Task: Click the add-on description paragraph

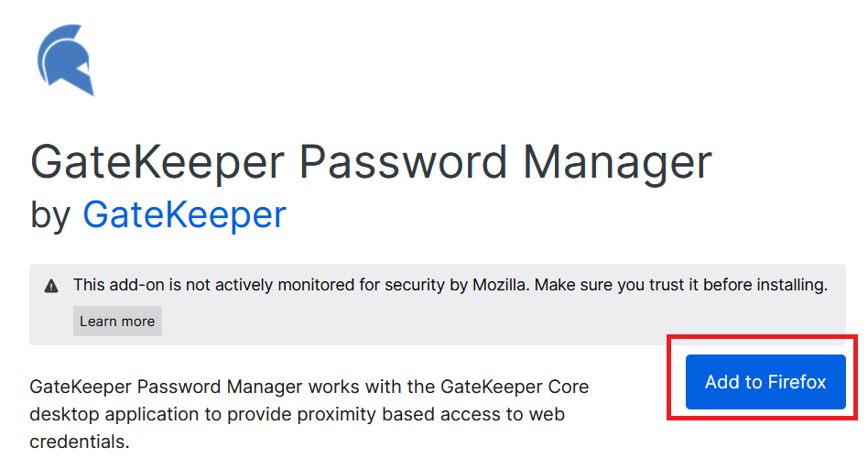Action: (x=309, y=414)
